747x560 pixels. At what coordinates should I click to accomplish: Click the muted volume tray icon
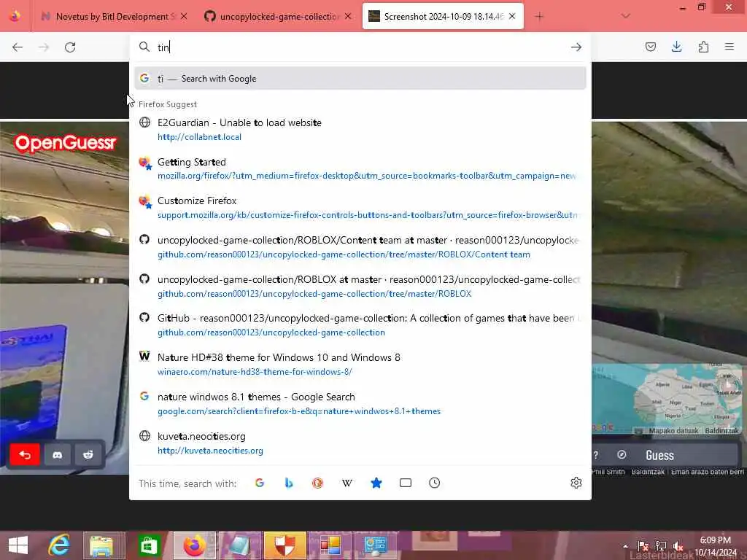point(678,545)
